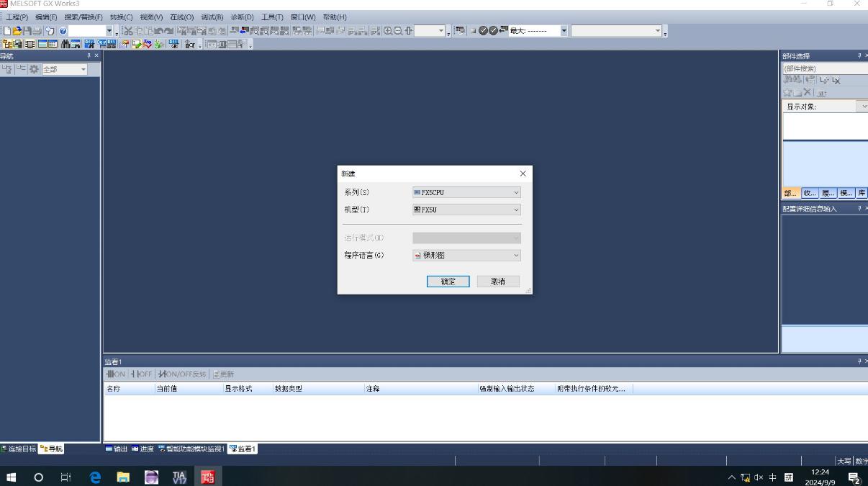Switch to the 进度 progress tab
Image resolution: width=868 pixels, height=486 pixels.
[143, 449]
